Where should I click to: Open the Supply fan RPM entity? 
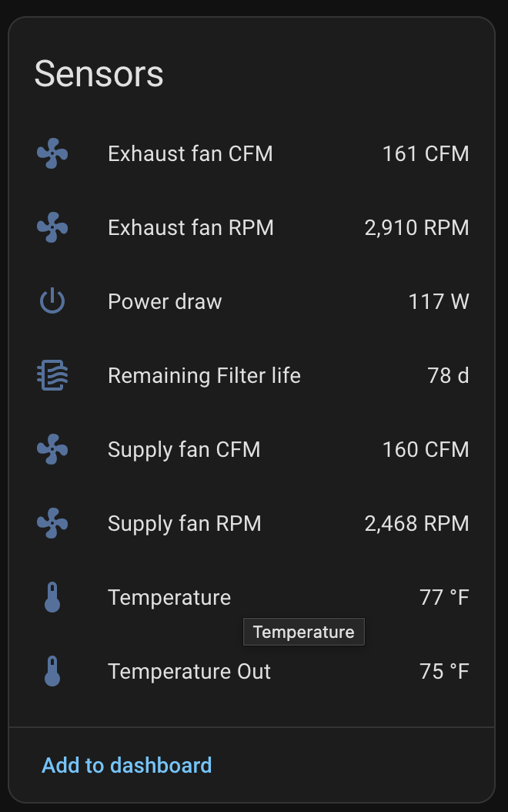pos(185,524)
